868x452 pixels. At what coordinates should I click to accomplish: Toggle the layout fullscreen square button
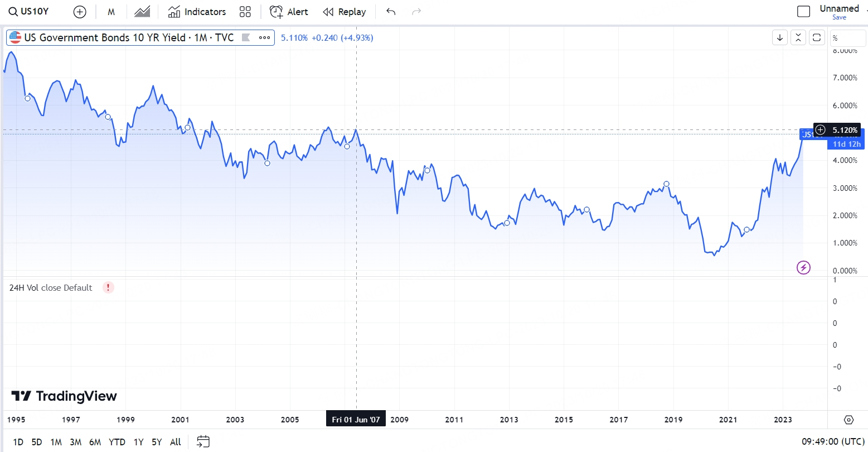pos(803,12)
